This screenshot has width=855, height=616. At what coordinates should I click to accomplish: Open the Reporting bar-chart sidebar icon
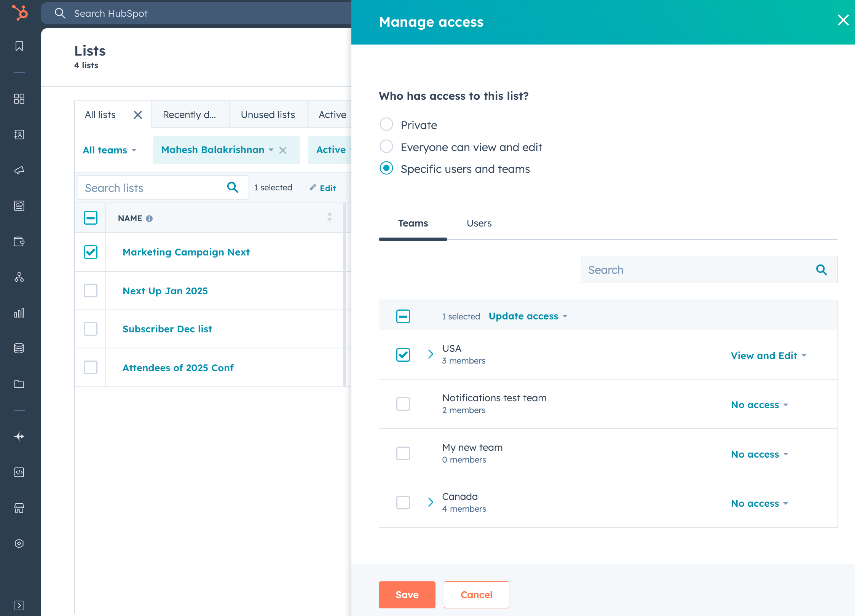pyautogui.click(x=19, y=313)
